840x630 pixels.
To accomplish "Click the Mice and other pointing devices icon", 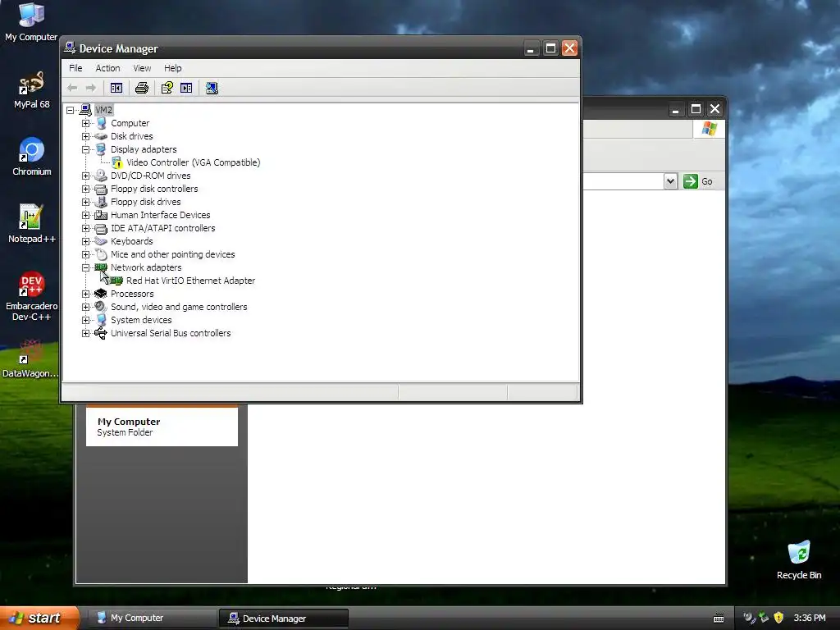I will click(x=101, y=254).
